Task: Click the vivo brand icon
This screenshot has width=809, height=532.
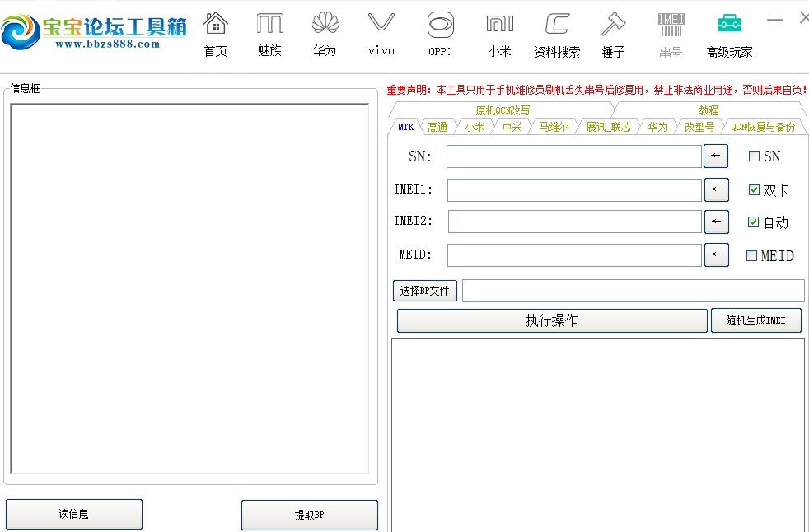Action: [x=380, y=33]
